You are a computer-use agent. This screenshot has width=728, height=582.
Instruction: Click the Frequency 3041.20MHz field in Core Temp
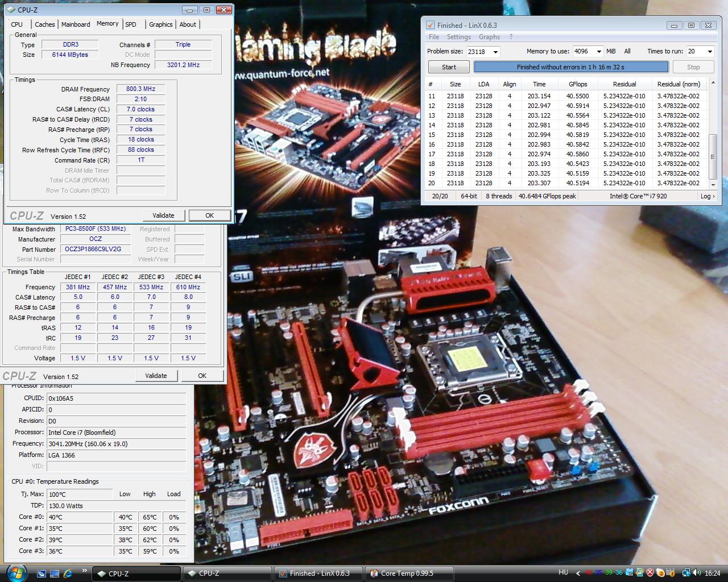115,444
